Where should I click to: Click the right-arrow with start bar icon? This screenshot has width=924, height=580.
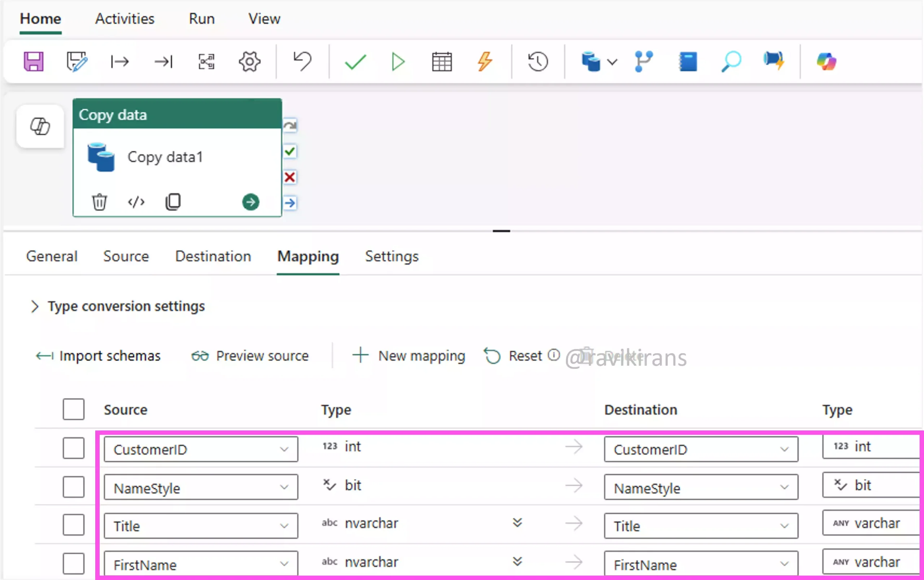120,61
